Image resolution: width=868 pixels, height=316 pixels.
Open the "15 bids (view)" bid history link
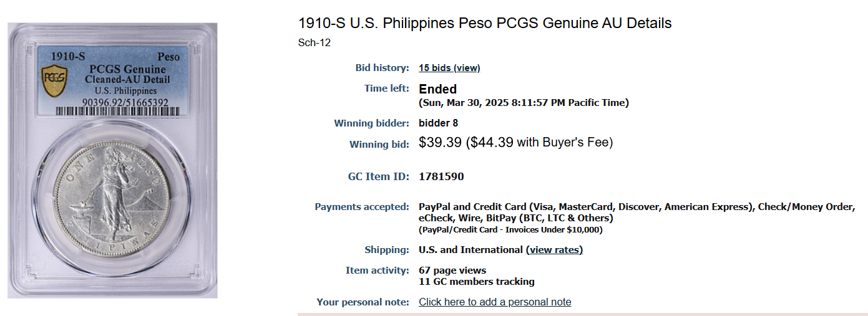[x=449, y=68]
